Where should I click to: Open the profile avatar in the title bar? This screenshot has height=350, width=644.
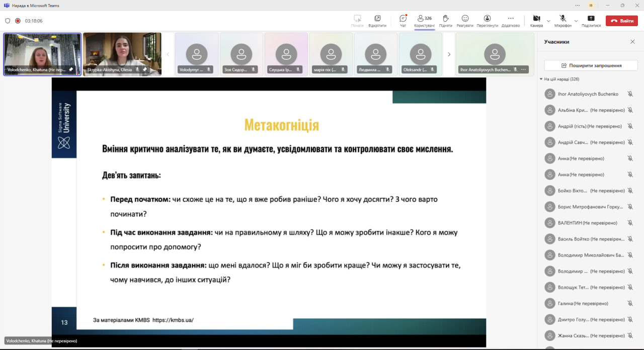point(591,5)
